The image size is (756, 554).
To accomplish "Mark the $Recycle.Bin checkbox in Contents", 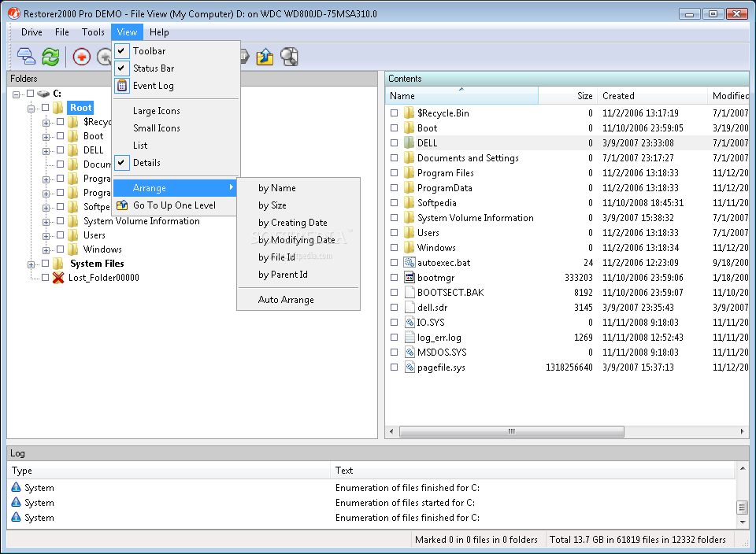I will (394, 113).
